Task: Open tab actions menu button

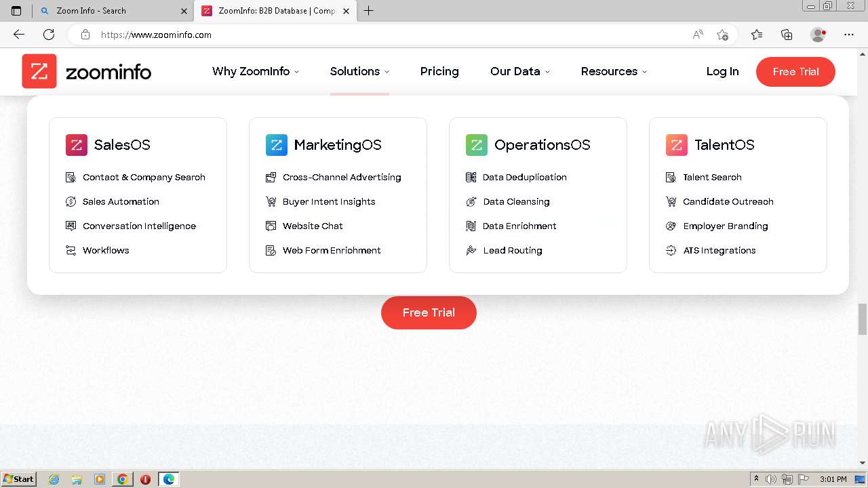Action: [16, 11]
